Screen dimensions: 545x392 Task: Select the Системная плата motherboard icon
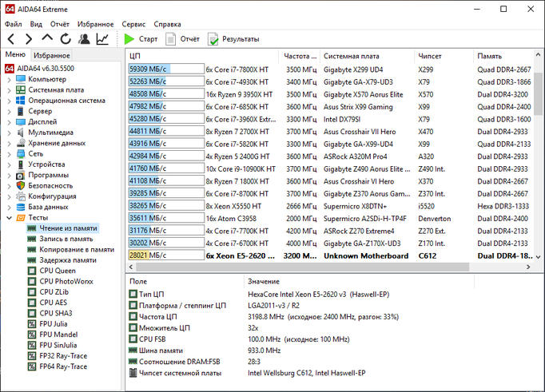point(21,90)
